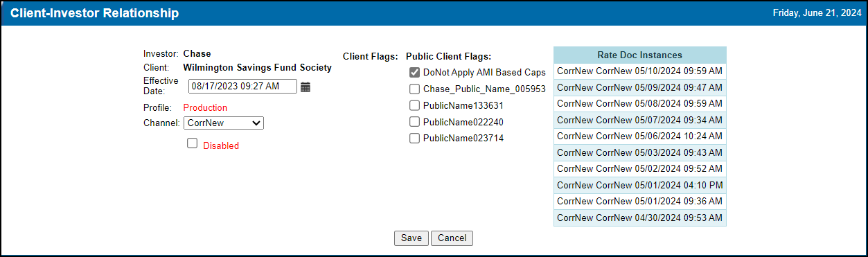Uncheck DoNot Apply AMI Based Caps
This screenshot has height=257, width=868.
tap(414, 72)
